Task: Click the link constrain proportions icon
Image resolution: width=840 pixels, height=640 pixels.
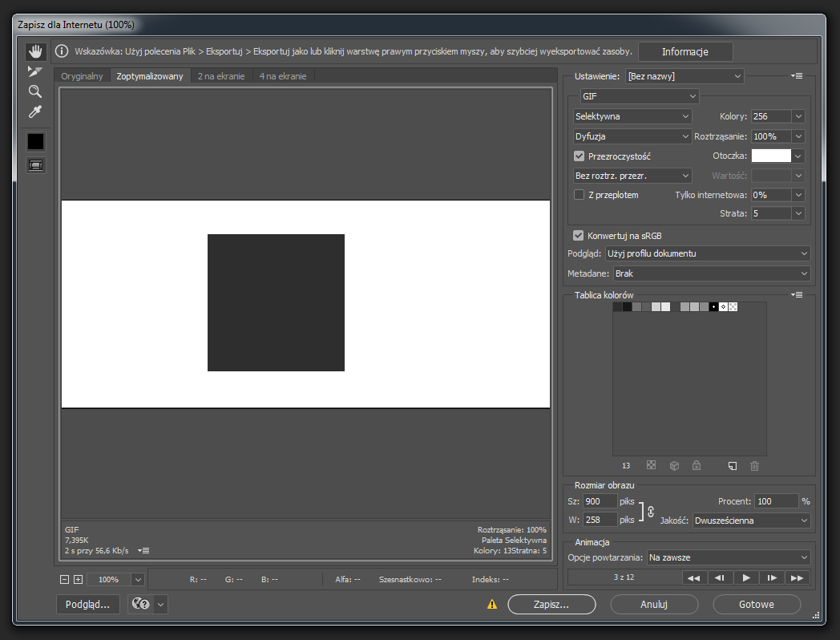Action: 651,512
